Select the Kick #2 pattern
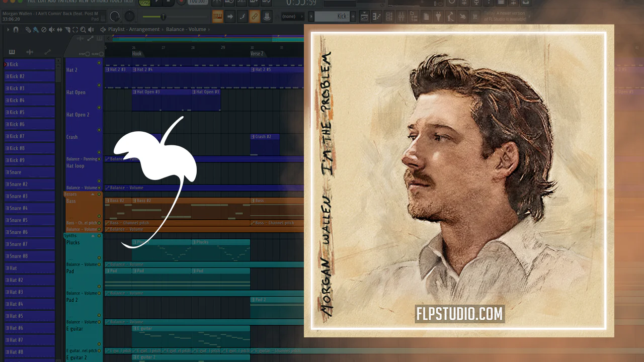 pos(29,76)
